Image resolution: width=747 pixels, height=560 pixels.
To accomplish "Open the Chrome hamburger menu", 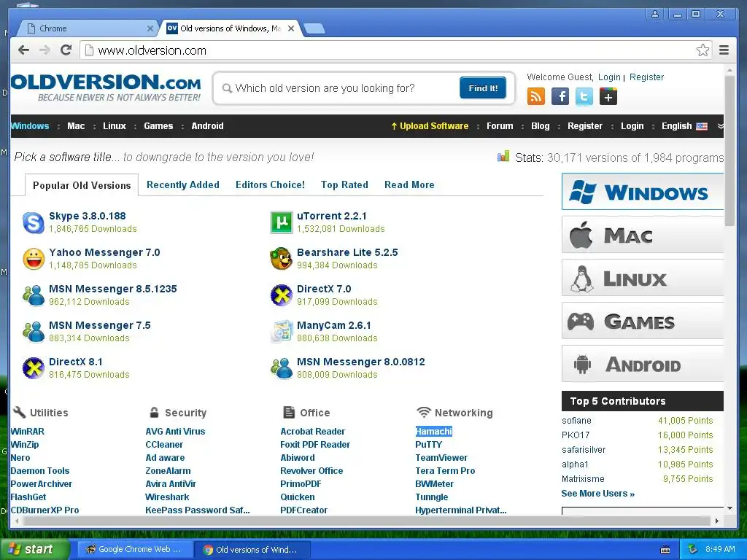I will pyautogui.click(x=724, y=50).
